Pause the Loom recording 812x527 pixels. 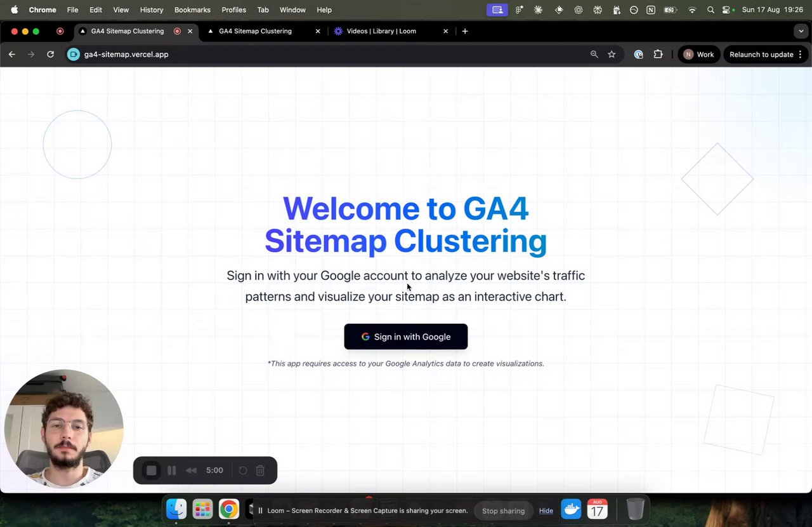pyautogui.click(x=171, y=470)
